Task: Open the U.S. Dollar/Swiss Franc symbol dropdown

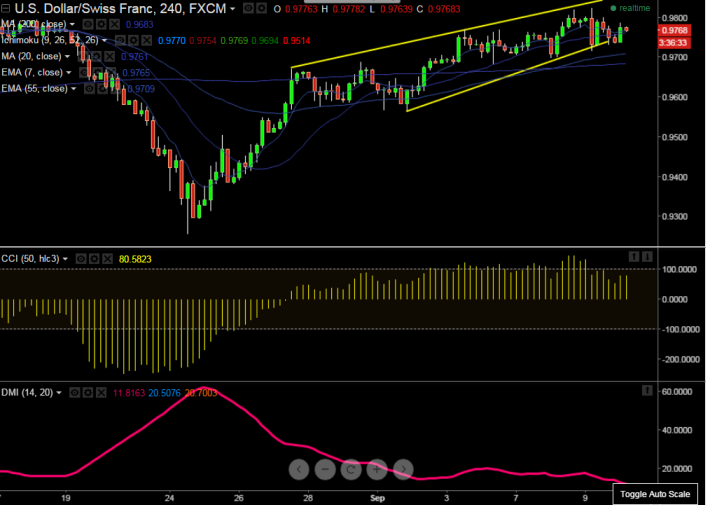Action: (232, 9)
